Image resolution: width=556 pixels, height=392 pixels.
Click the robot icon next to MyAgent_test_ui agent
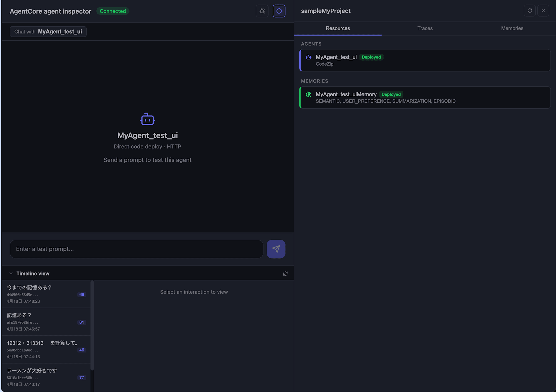pyautogui.click(x=309, y=57)
